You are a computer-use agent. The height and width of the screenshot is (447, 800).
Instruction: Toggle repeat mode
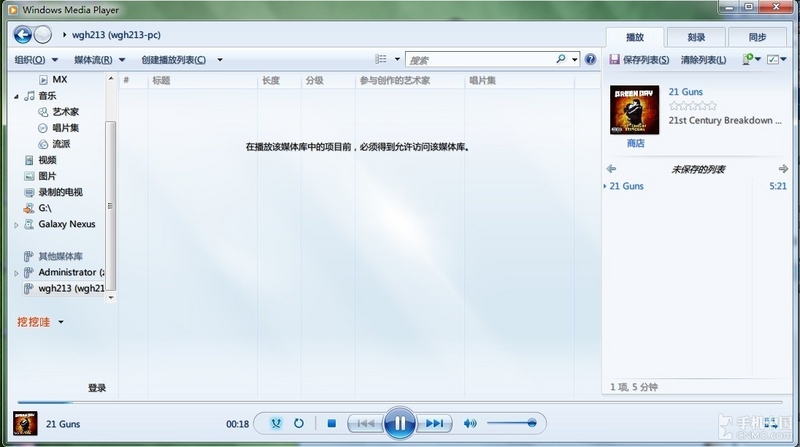pyautogui.click(x=298, y=424)
